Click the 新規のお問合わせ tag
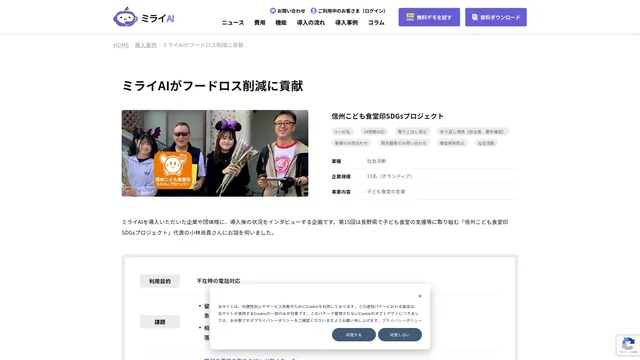The height and width of the screenshot is (360, 640). tap(351, 143)
